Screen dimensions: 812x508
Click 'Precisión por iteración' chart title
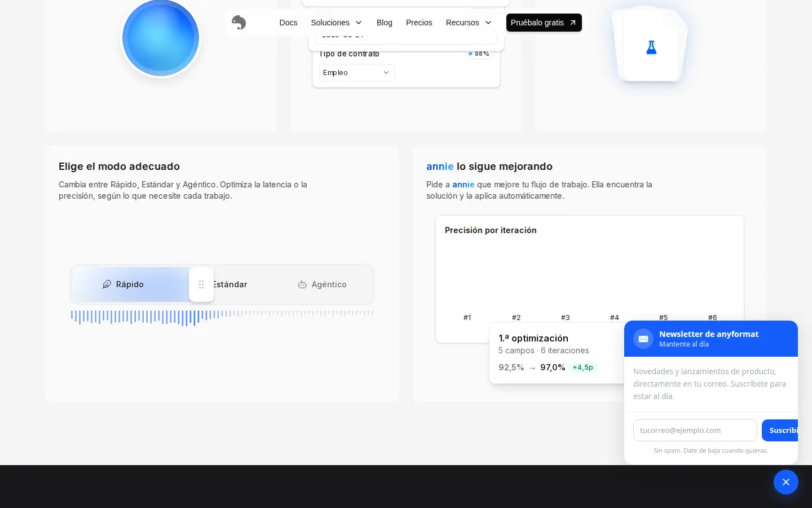[x=491, y=230]
